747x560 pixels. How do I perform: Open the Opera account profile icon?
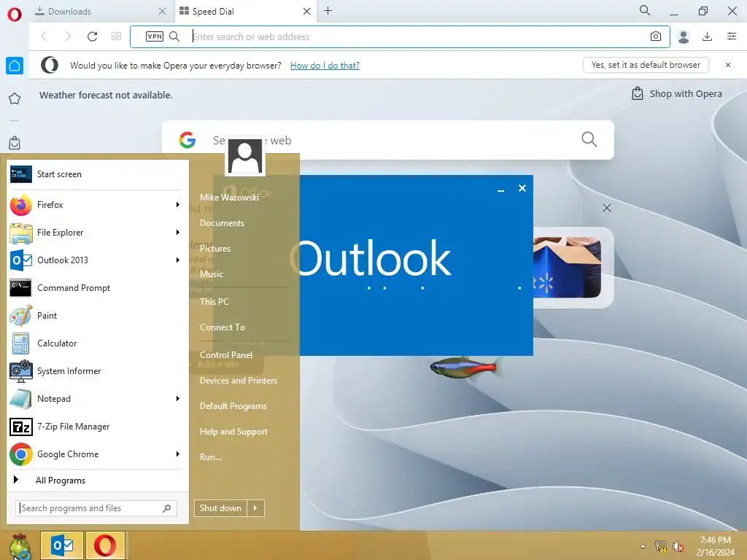coord(684,36)
